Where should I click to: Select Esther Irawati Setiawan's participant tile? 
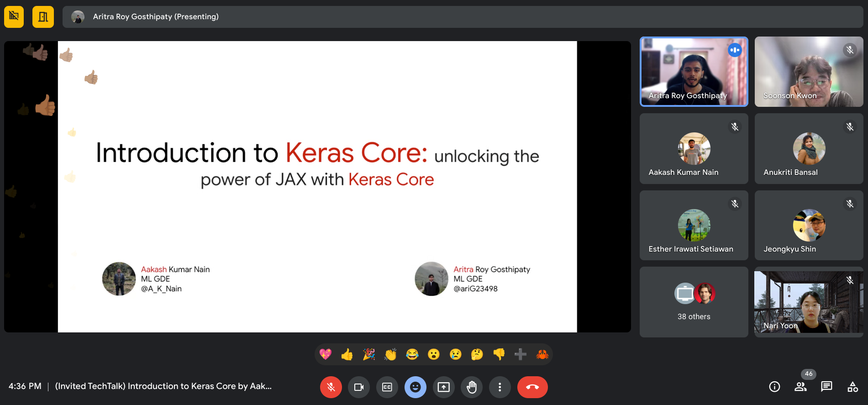coord(694,226)
